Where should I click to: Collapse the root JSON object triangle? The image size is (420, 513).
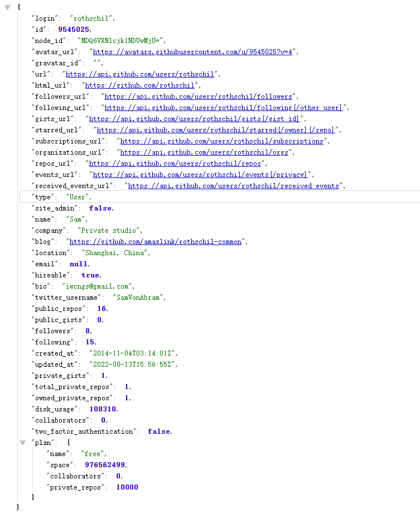coord(7,7)
